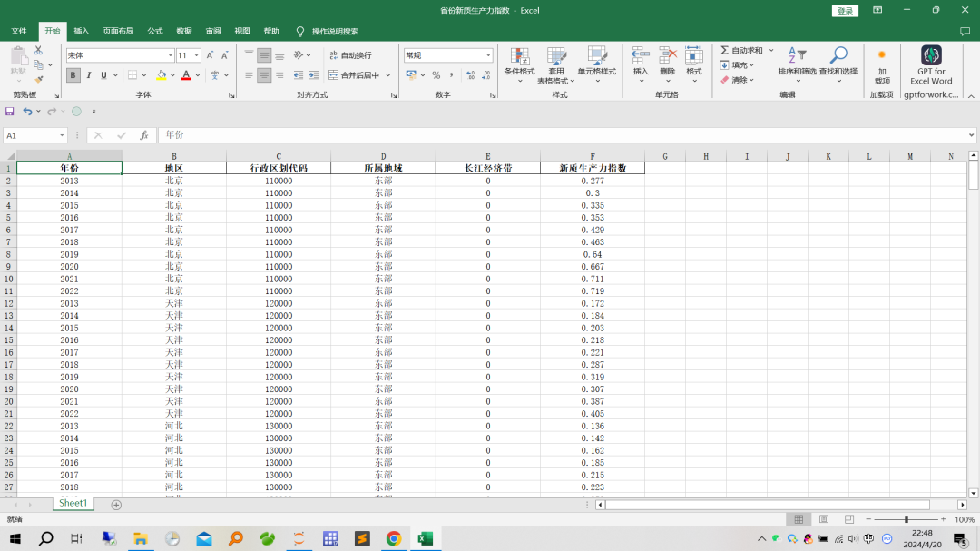Select the Sheet1 worksheet tab

(x=73, y=504)
